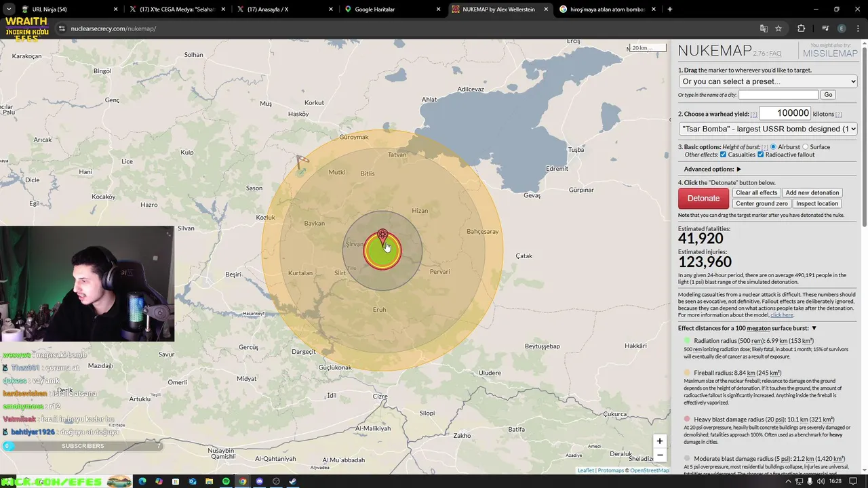Open Discord from the taskbar
Screen dimensions: 868x488
(259, 482)
